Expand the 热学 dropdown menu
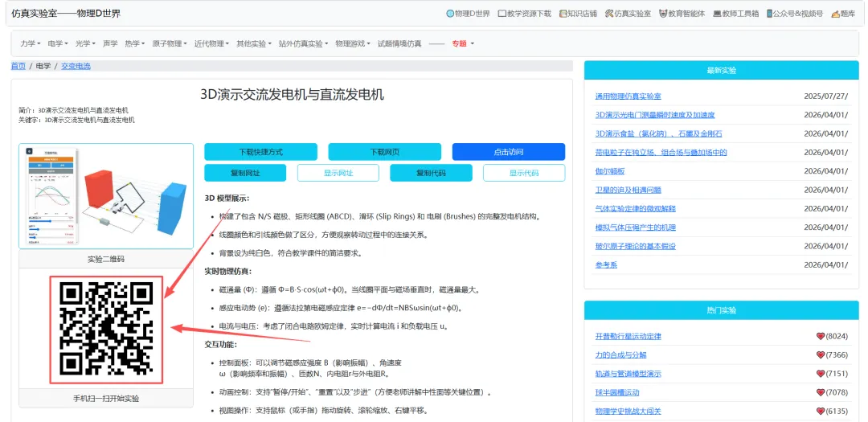This screenshot has width=868, height=422. click(134, 43)
